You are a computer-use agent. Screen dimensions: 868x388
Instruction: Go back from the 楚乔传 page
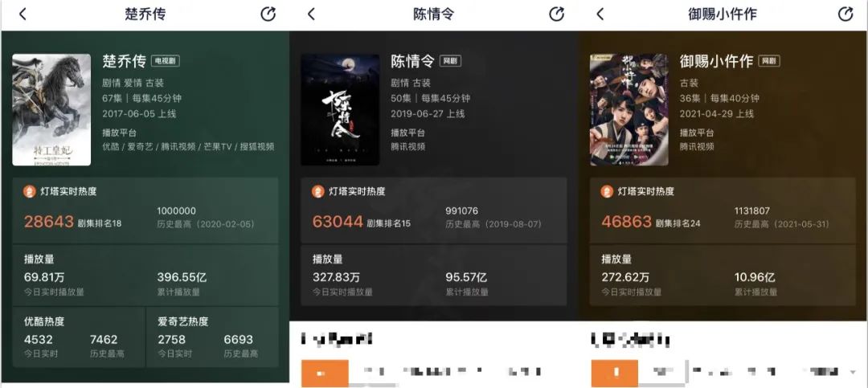tap(23, 14)
